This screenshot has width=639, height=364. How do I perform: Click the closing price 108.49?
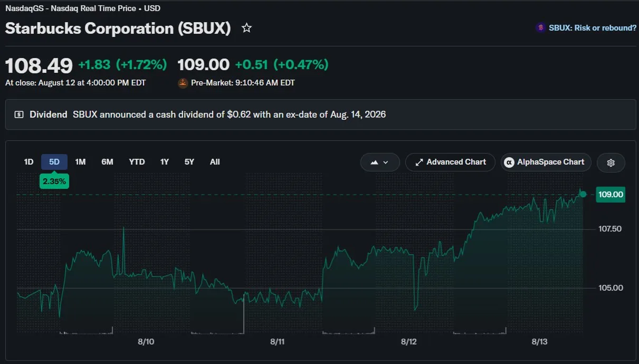coord(39,65)
